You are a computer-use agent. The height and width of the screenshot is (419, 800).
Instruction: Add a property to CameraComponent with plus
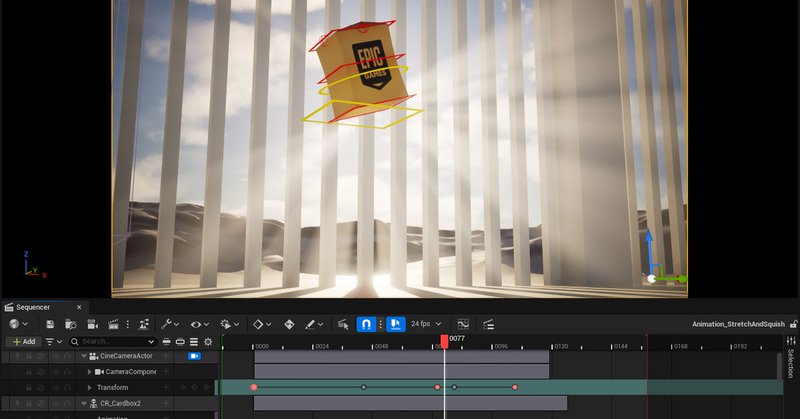coord(166,372)
